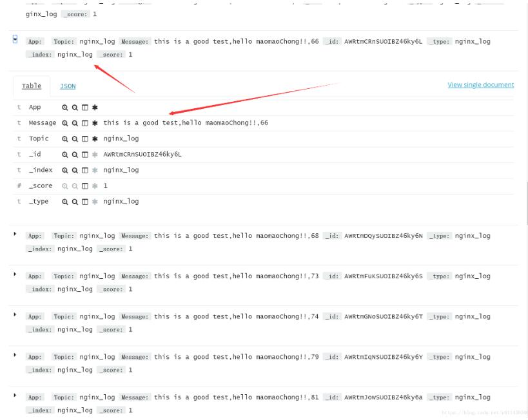The width and height of the screenshot is (528, 420).
Task: Toggle _id column in table
Action: click(x=84, y=155)
